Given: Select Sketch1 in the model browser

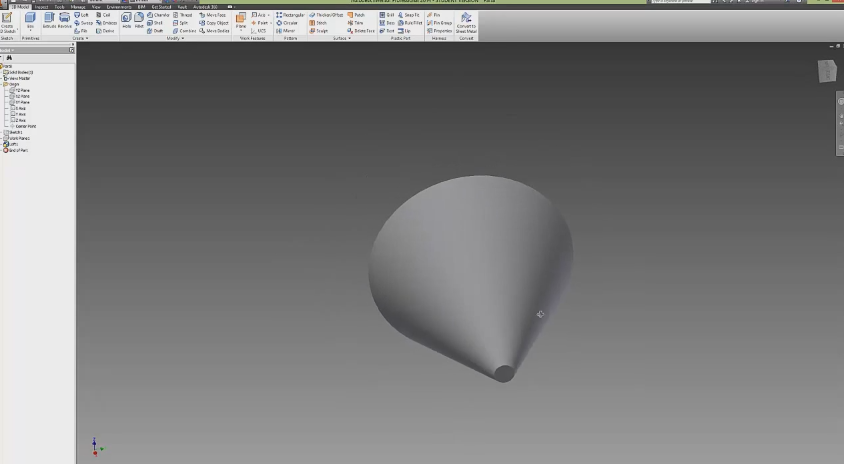Looking at the screenshot, I should click(x=13, y=132).
